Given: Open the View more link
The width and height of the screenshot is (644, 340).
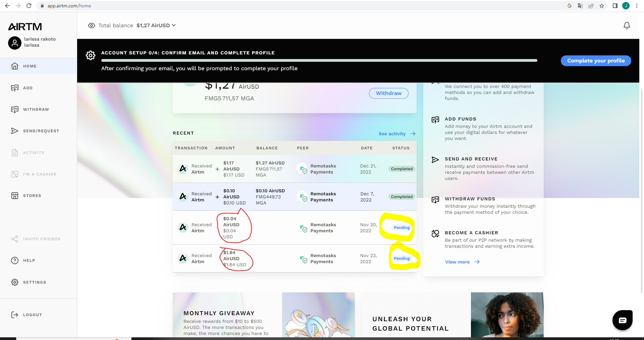Looking at the screenshot, I should click(x=462, y=262).
